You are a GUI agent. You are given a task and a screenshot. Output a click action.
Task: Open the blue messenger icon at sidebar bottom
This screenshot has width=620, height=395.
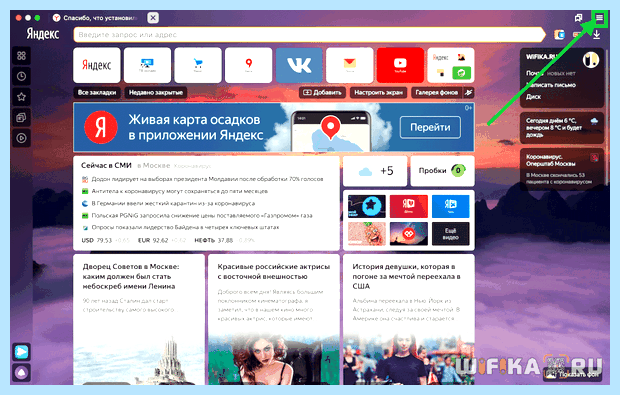click(x=21, y=352)
